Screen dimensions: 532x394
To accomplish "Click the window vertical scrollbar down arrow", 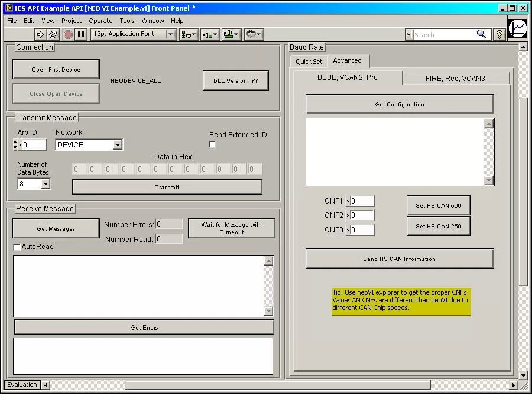I will tap(523, 375).
